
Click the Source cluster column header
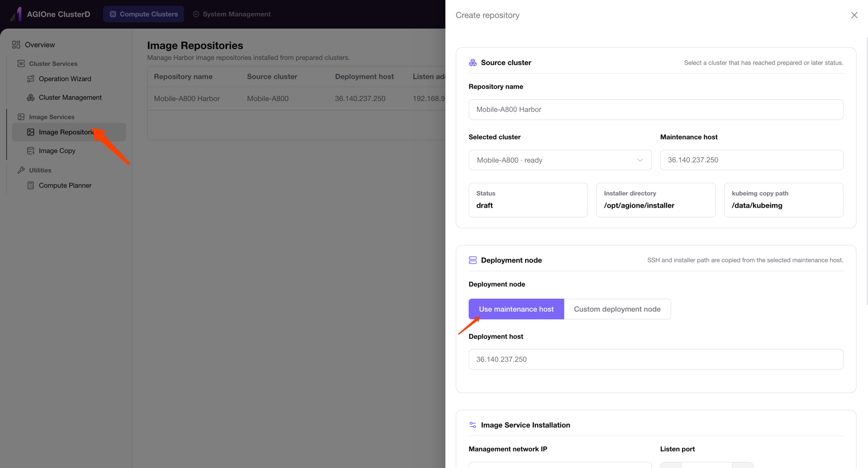point(272,77)
